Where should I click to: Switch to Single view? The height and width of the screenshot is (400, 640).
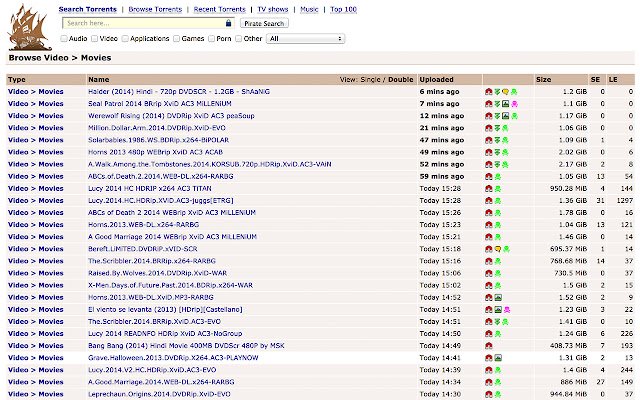[371, 80]
